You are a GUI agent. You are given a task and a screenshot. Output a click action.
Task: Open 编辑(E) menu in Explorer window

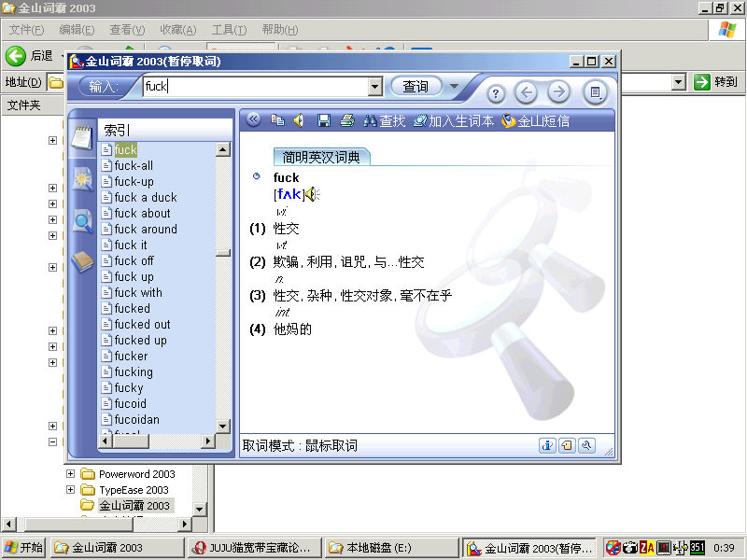point(77,30)
